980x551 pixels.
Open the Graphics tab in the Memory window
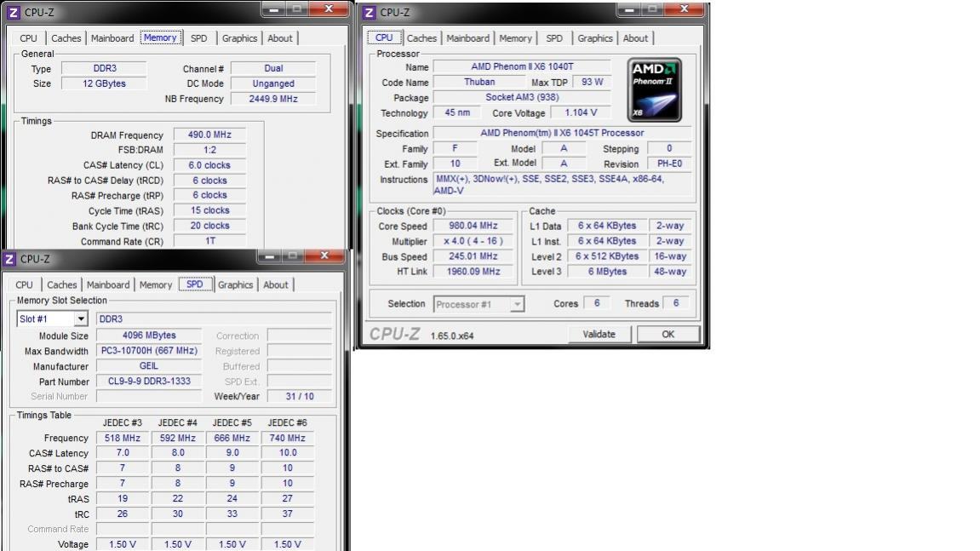click(239, 38)
